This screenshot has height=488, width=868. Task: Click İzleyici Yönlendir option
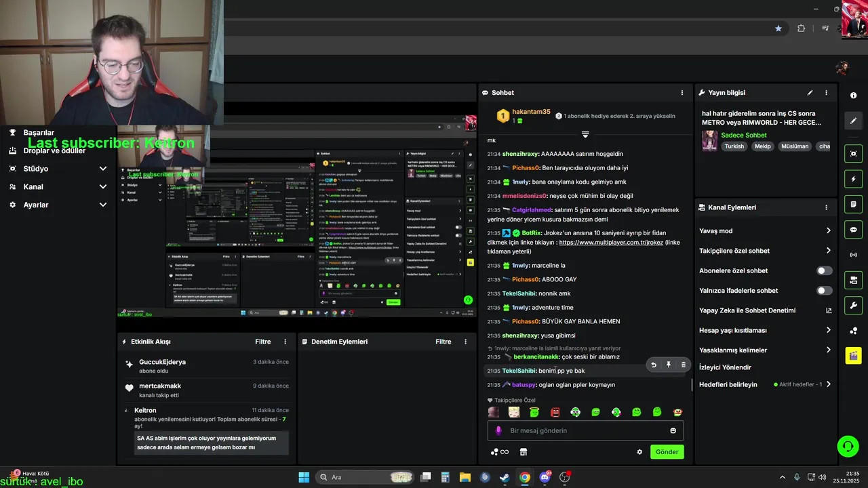725,367
